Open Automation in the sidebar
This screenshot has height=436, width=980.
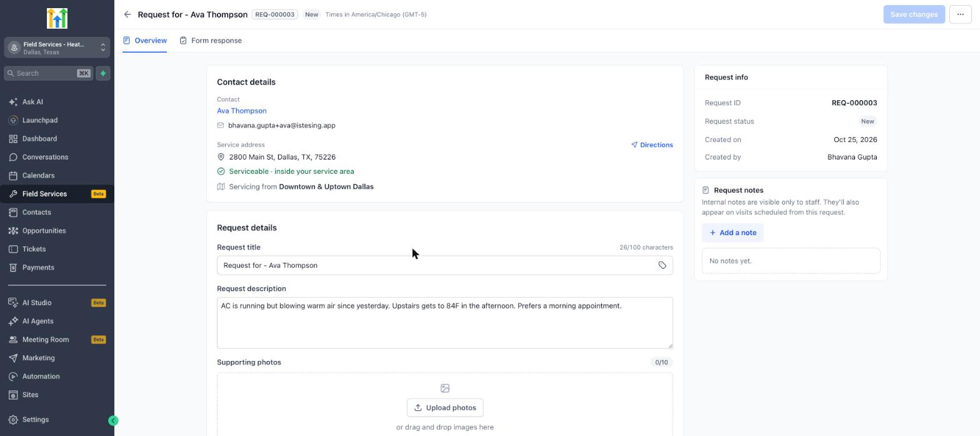click(57, 377)
